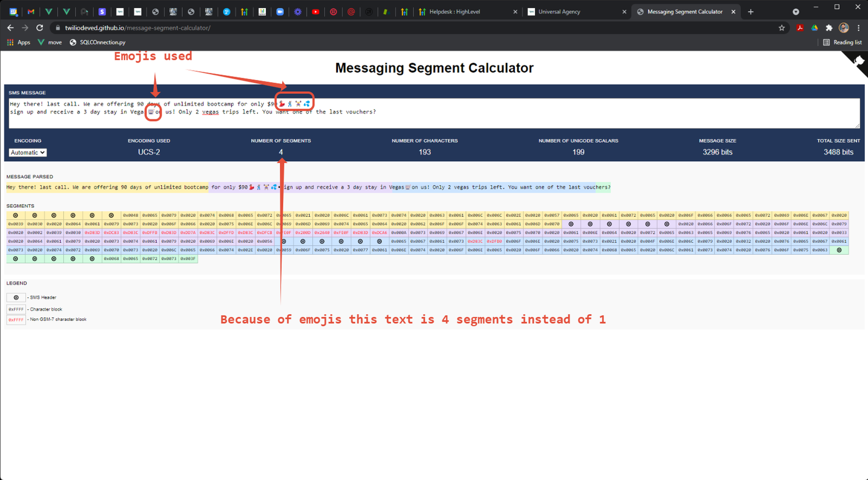Image resolution: width=868 pixels, height=480 pixels.
Task: Bookmark this page with the star icon
Action: [782, 28]
